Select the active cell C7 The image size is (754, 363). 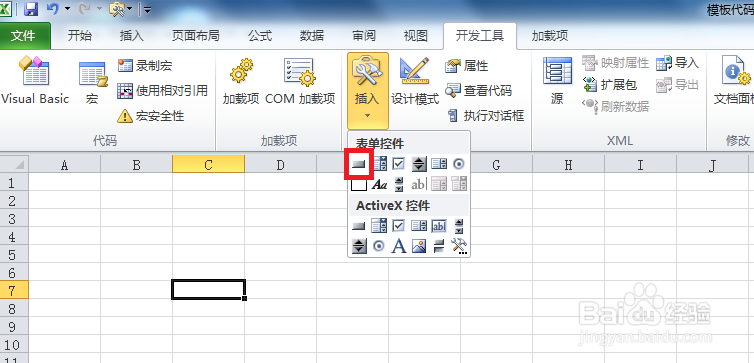pyautogui.click(x=208, y=289)
